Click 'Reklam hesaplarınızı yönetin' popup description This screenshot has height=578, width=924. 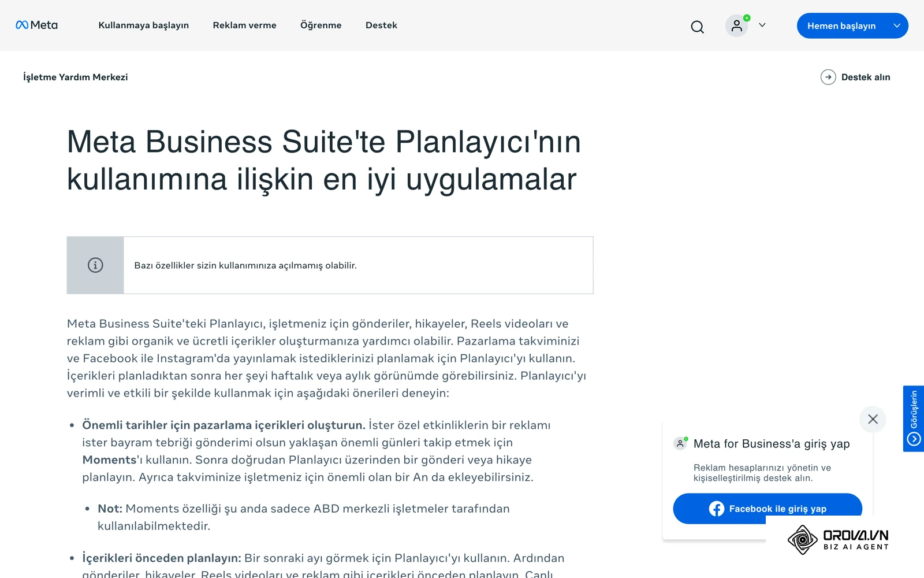[x=762, y=473]
